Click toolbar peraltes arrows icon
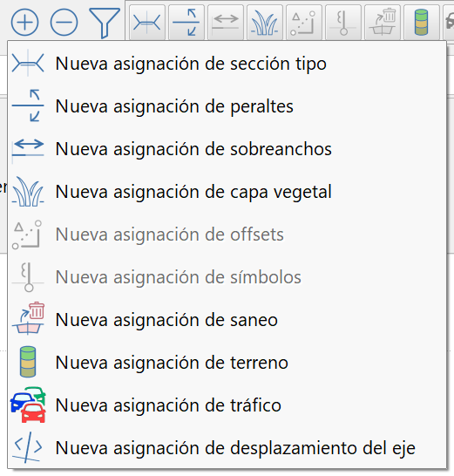Viewport: 454px width, 476px height. click(x=186, y=23)
